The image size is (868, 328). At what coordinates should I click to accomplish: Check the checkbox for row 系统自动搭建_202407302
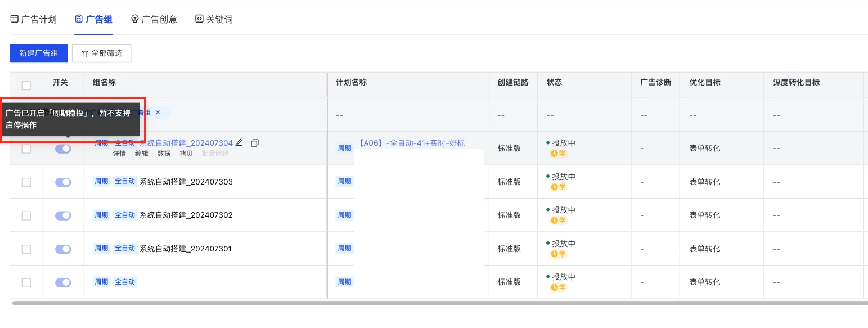pos(25,215)
